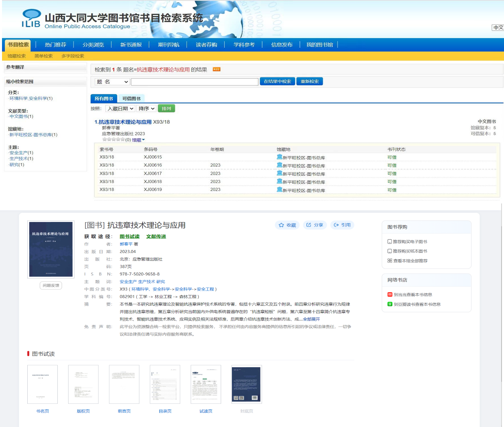Open the 学科参考 menu item

[244, 45]
